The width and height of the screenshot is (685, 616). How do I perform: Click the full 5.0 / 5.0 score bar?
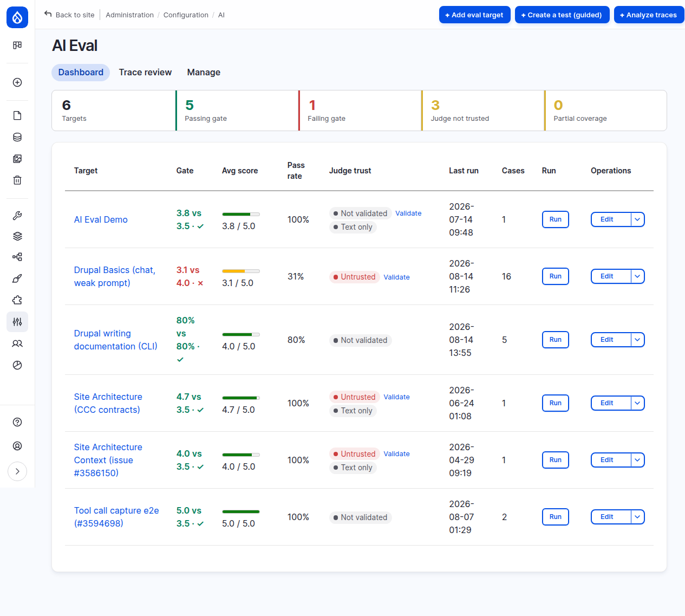point(241,511)
